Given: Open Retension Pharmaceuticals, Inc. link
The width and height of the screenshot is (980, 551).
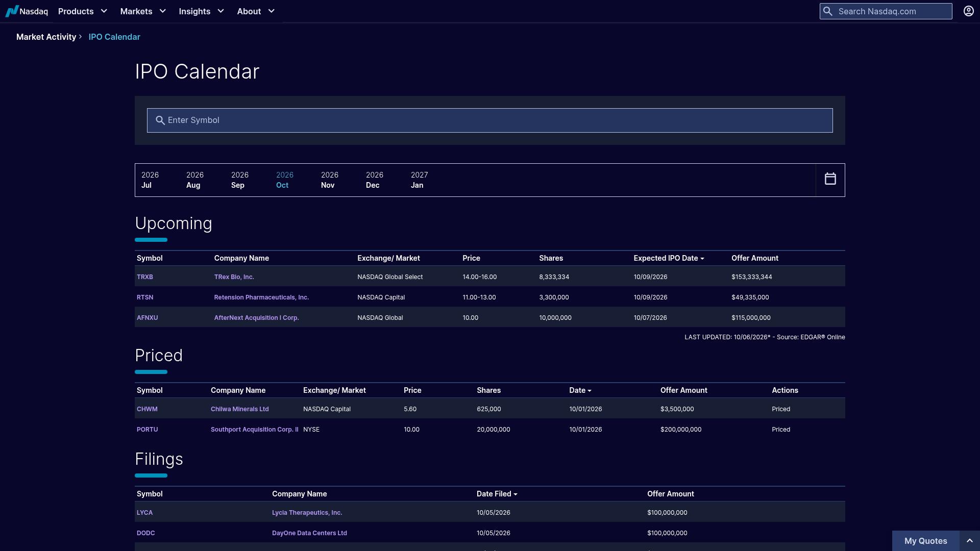Looking at the screenshot, I should pyautogui.click(x=261, y=297).
